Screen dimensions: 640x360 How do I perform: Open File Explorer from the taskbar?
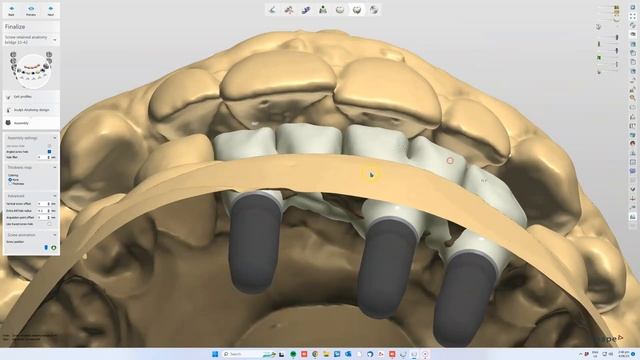pyautogui.click(x=326, y=354)
